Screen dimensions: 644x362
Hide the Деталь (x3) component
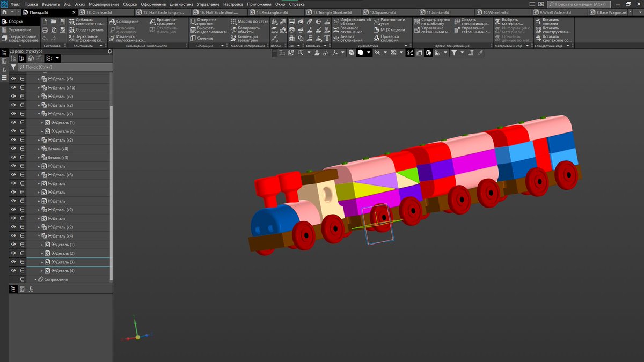(x=13, y=175)
